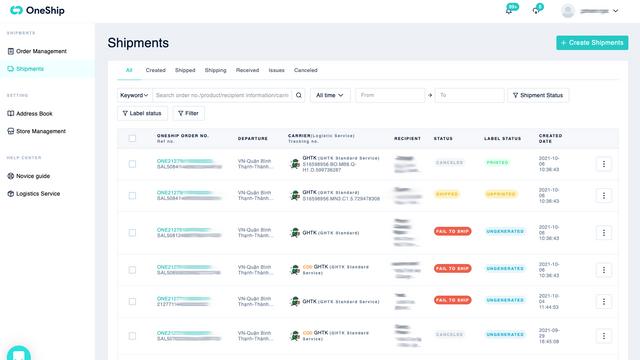Switch to the Issues tab
The height and width of the screenshot is (360, 640).
click(276, 70)
